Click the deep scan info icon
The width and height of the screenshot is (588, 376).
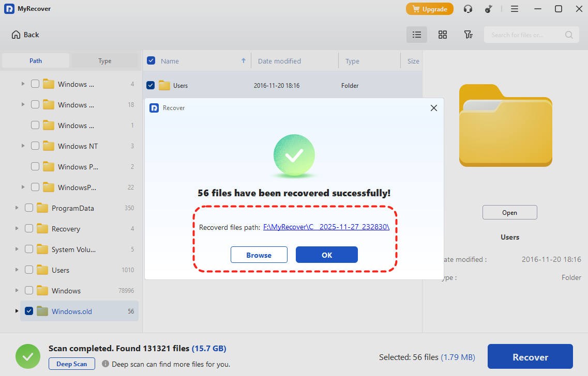(x=105, y=364)
